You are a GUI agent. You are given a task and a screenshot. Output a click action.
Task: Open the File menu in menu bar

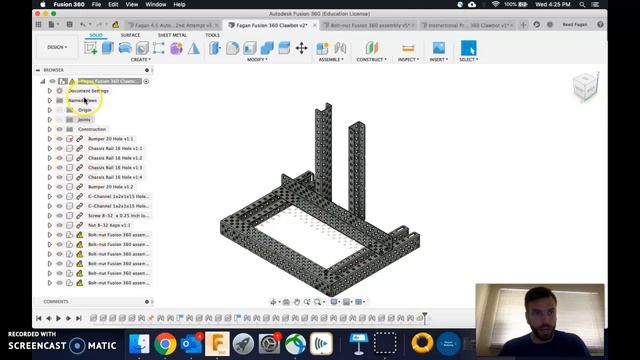[96, 4]
